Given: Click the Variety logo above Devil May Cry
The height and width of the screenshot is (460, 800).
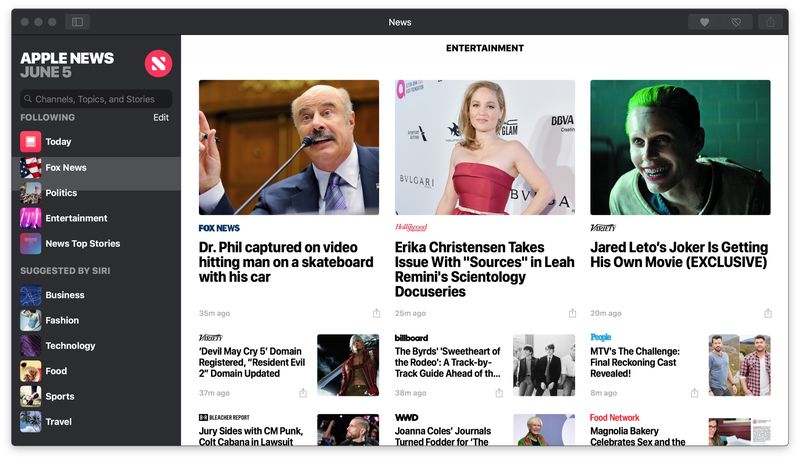Looking at the screenshot, I should point(211,338).
